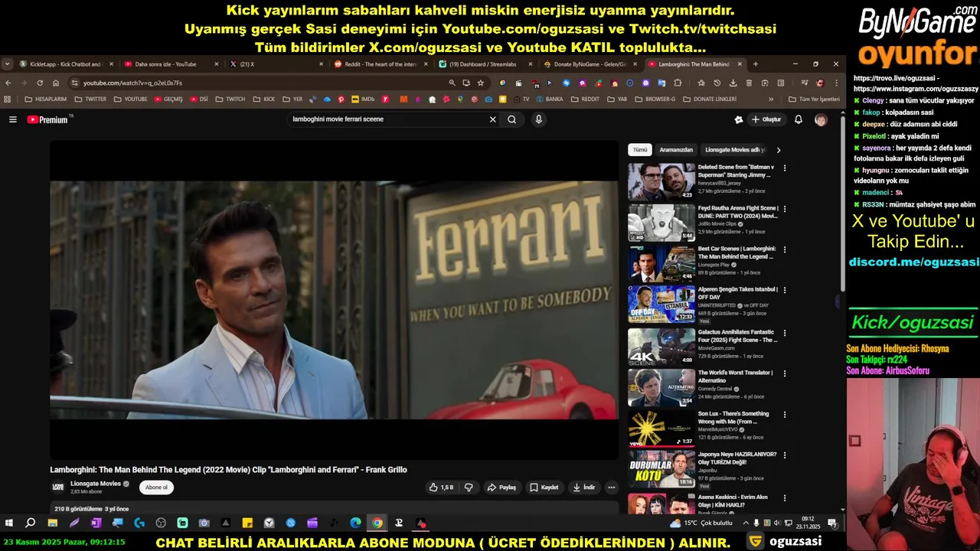980x551 pixels.
Task: Open Microsoft Edge from the taskbar
Action: pos(356,523)
